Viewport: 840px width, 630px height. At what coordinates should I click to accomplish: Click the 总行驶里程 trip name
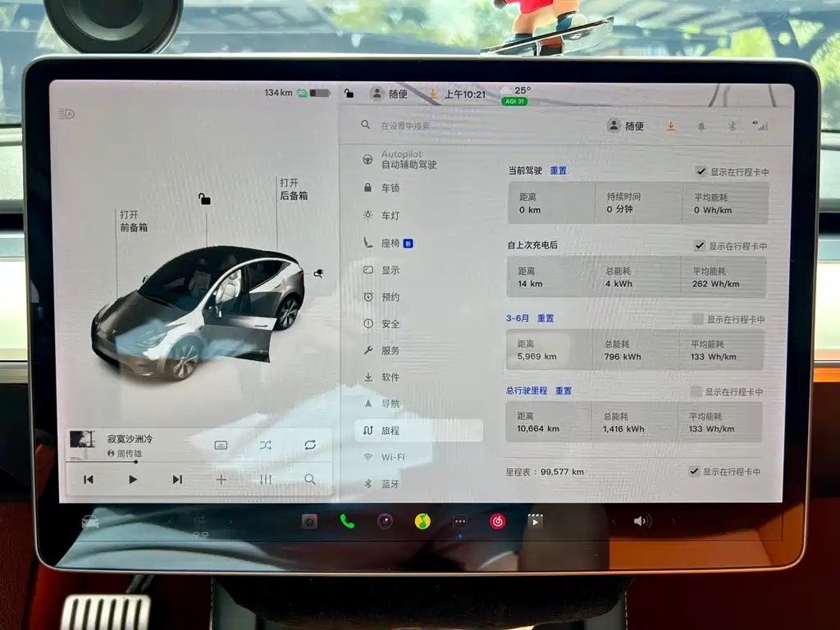tap(527, 390)
